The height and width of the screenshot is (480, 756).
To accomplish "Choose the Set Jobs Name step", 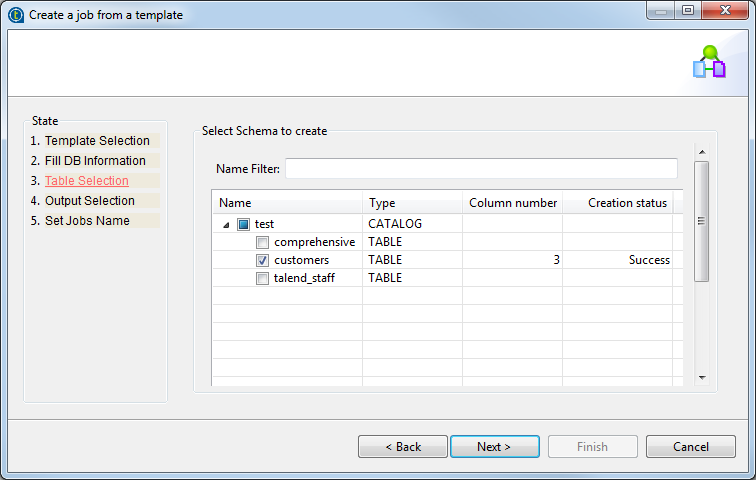I will (x=87, y=221).
